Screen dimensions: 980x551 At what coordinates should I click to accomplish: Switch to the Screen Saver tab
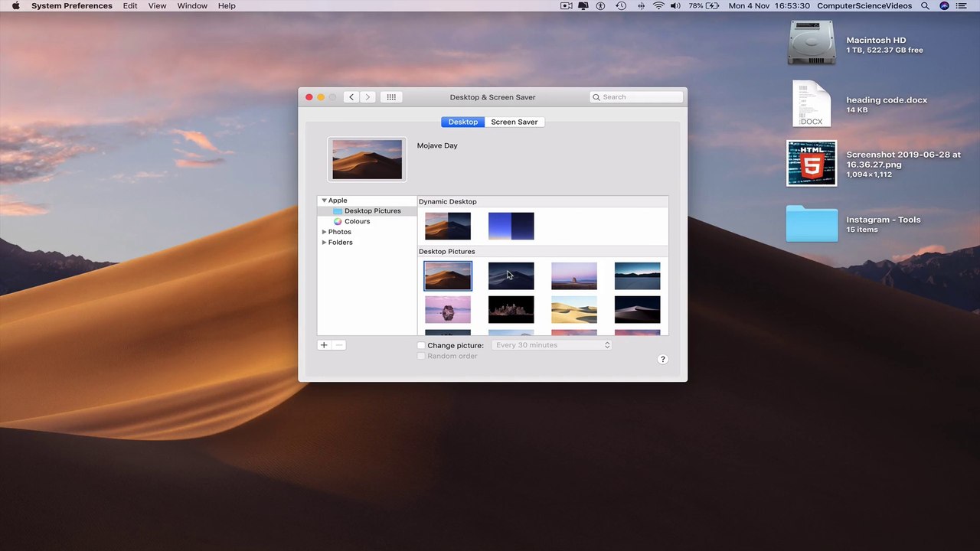click(x=514, y=122)
